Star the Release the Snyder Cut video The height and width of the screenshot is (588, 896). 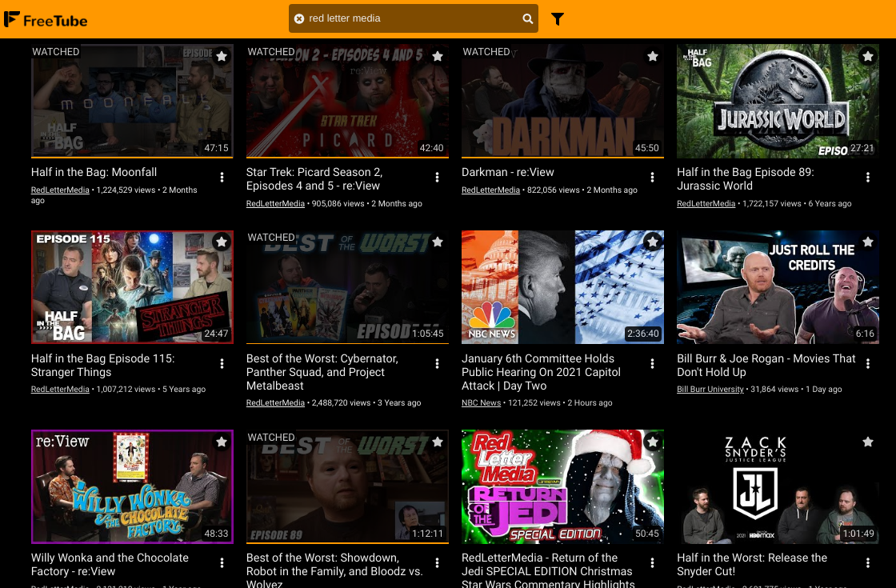tap(867, 441)
